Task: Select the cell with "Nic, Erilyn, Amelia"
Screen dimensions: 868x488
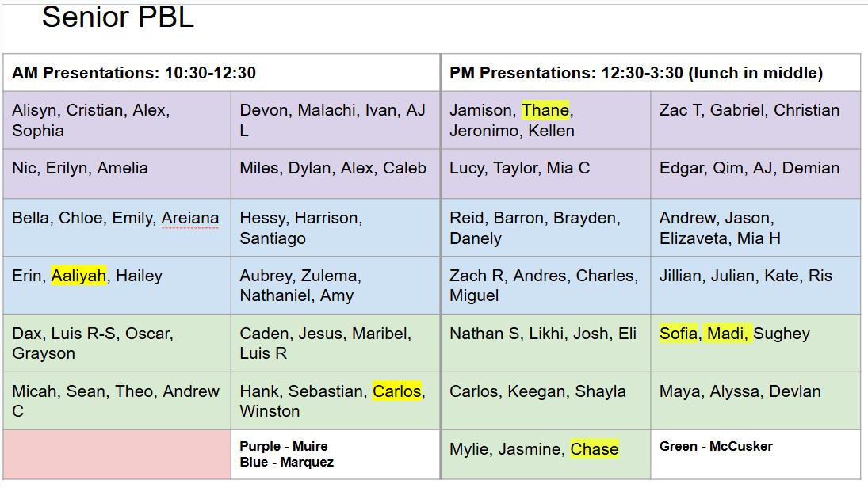Action: 80,168
